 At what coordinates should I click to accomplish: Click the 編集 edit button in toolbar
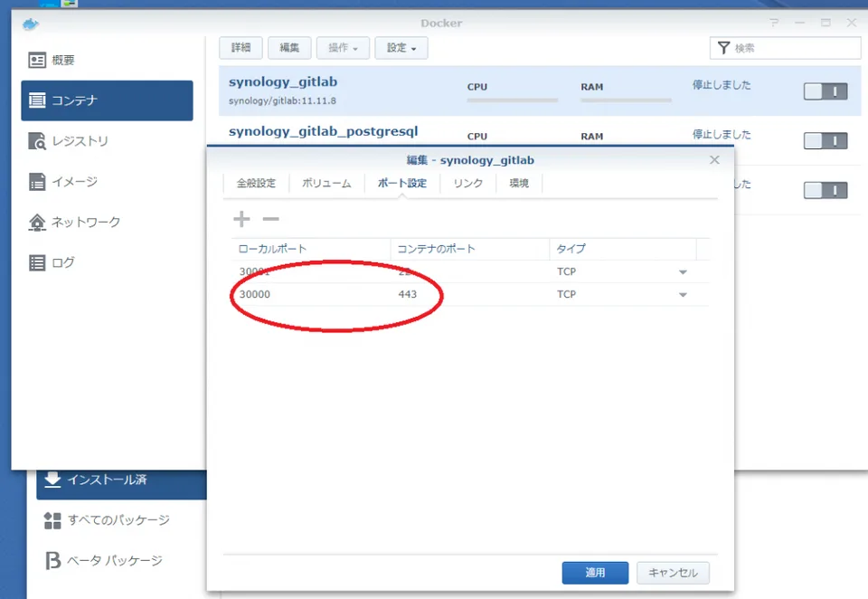point(289,48)
